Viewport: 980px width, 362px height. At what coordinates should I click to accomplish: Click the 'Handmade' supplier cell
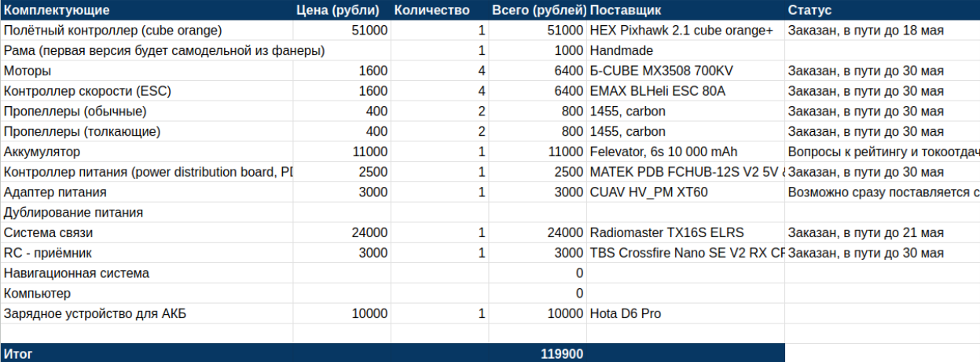(x=685, y=51)
